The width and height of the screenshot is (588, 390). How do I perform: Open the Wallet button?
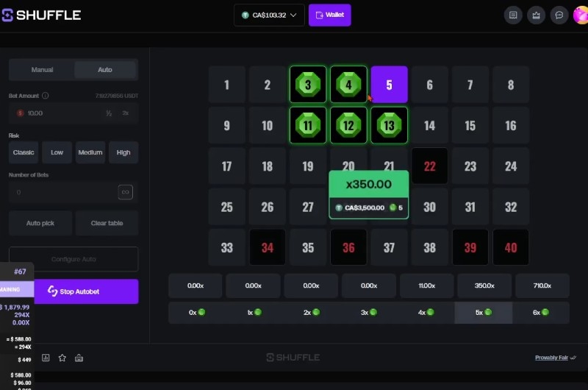tap(329, 15)
